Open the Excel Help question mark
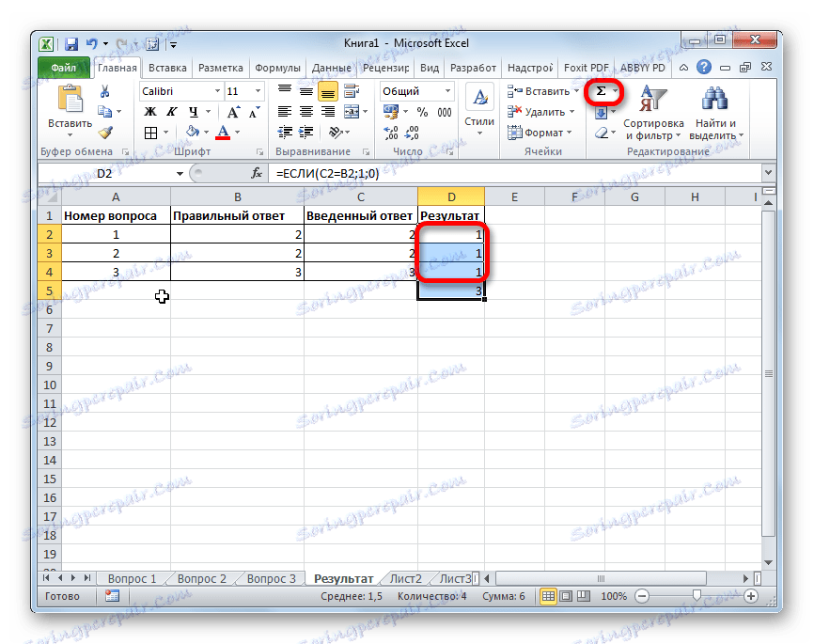Image resolution: width=814 pixels, height=644 pixels. 703,67
